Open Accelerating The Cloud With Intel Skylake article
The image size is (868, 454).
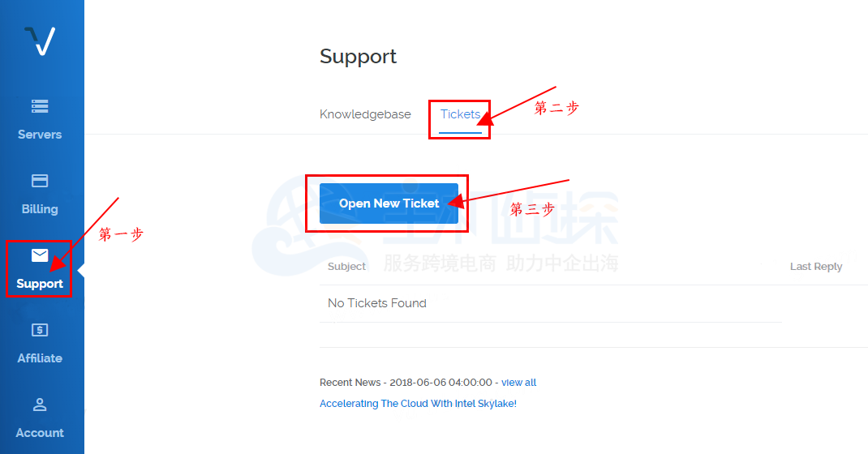[418, 404]
